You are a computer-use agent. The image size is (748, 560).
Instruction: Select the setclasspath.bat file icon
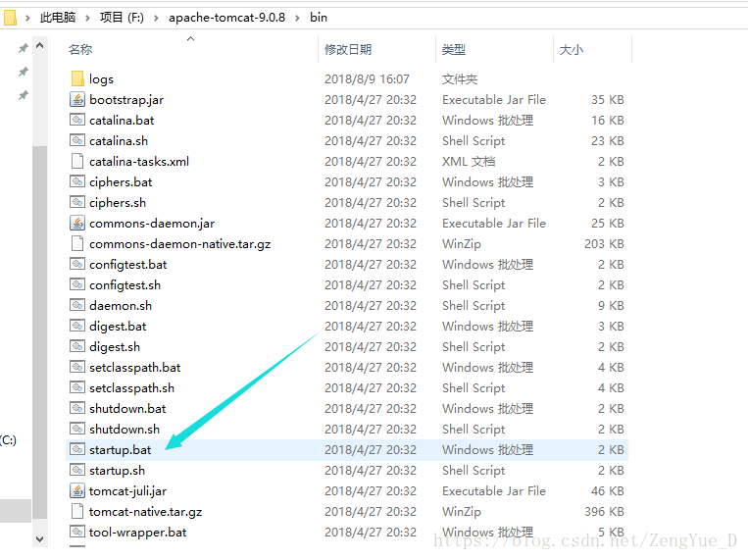tap(77, 367)
